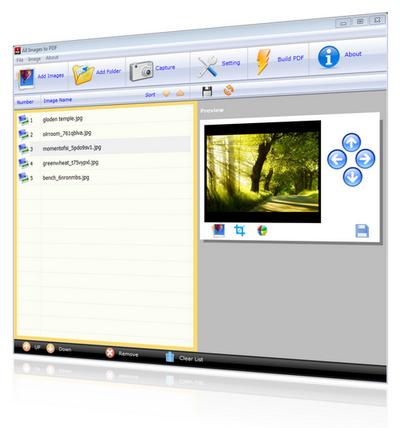The height and width of the screenshot is (428, 400).
Task: Open the color wheel adjustment icon
Action: click(x=262, y=230)
